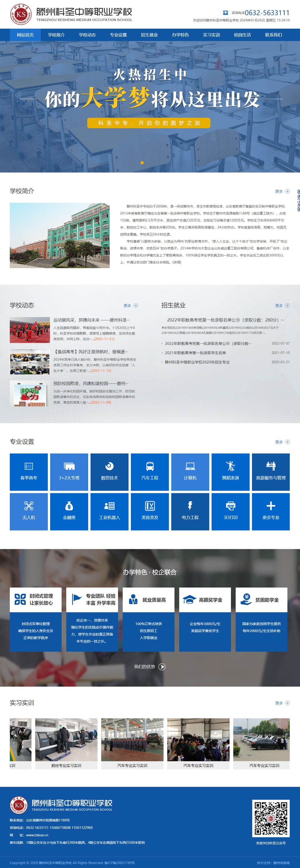Click the banner carousel indicator dot
The image size is (300, 868).
pyautogui.click(x=142, y=163)
